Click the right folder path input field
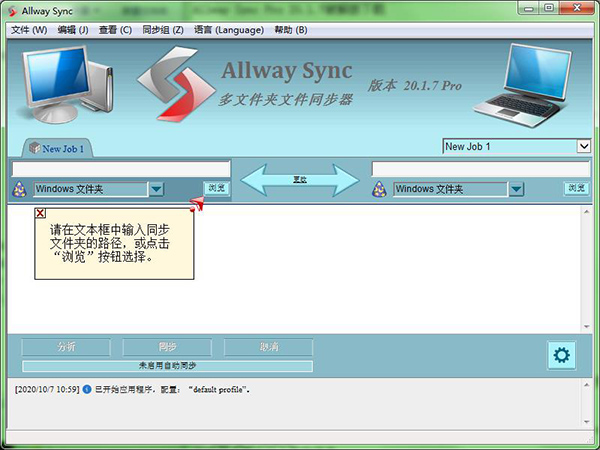600x450 pixels. (x=481, y=169)
